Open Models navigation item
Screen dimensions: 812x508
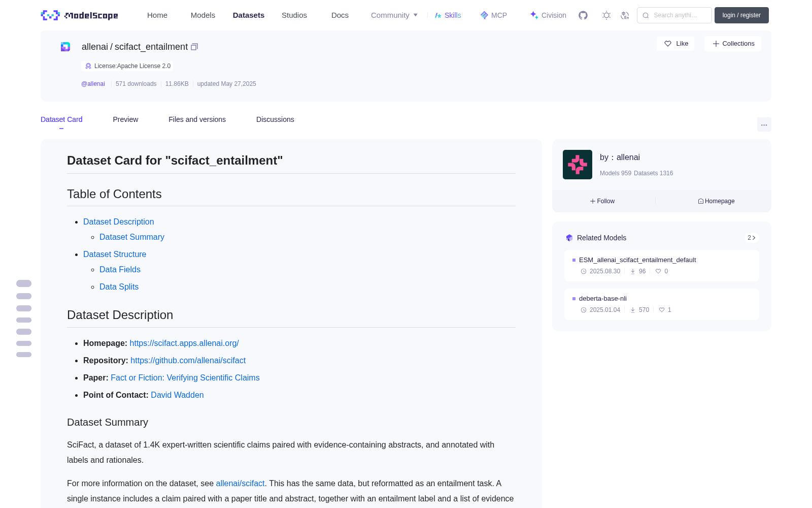point(203,15)
